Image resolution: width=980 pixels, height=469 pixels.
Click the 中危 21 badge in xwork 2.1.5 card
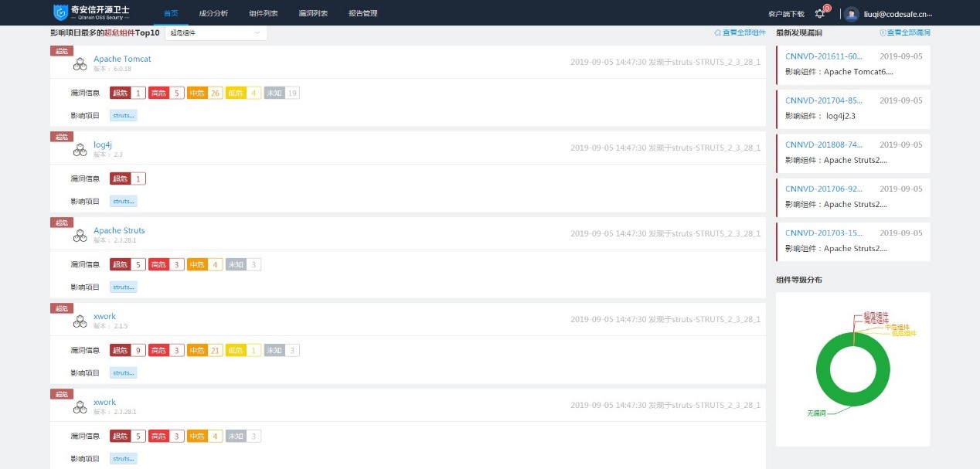[205, 350]
